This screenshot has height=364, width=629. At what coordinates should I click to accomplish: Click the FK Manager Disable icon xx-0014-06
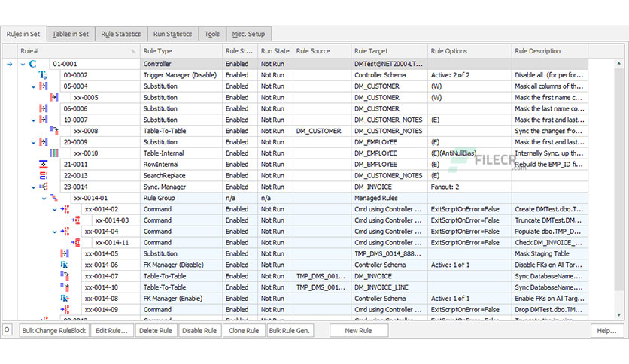65,265
